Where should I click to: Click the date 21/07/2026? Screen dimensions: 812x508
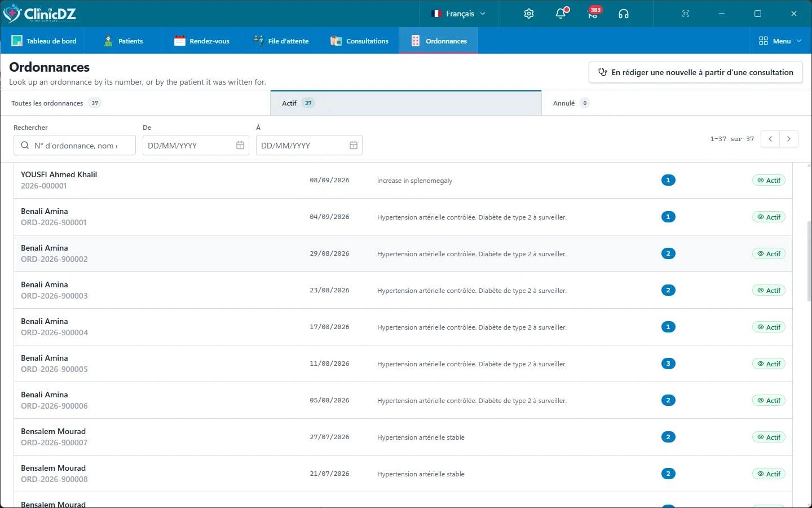point(329,474)
